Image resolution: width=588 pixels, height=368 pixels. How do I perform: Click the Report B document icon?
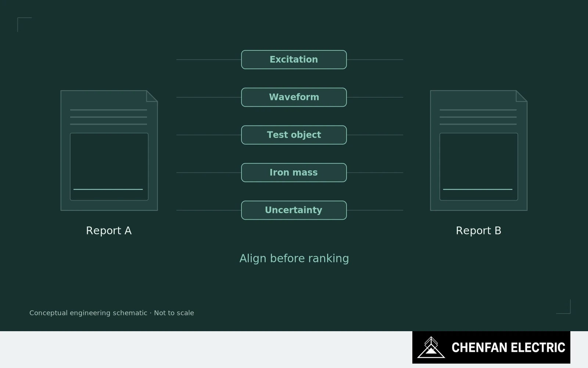click(x=479, y=151)
